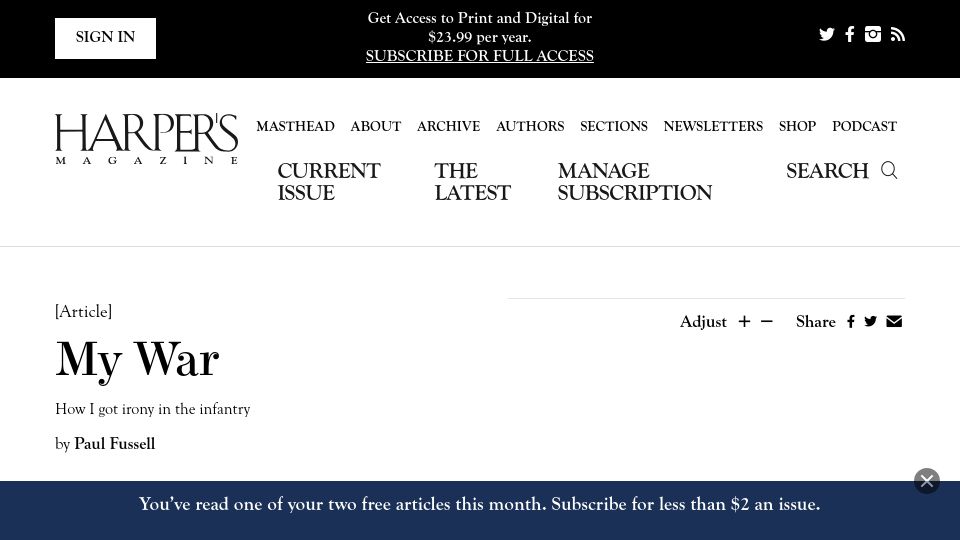Click the SEARCH label
Viewport: 960px width, 540px height.
tap(827, 171)
